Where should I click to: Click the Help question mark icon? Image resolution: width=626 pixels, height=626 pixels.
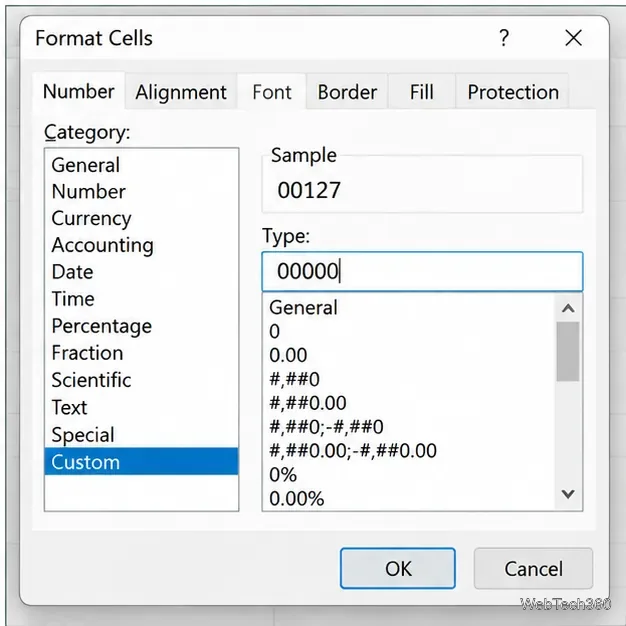(x=504, y=38)
